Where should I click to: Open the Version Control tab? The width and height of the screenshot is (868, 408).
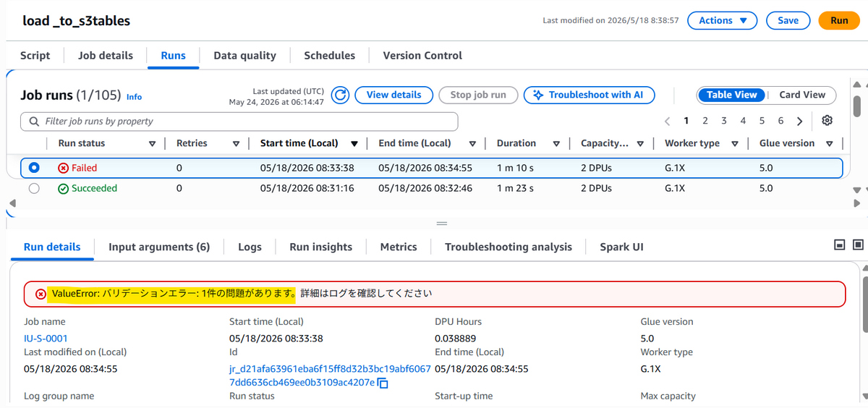(x=422, y=55)
